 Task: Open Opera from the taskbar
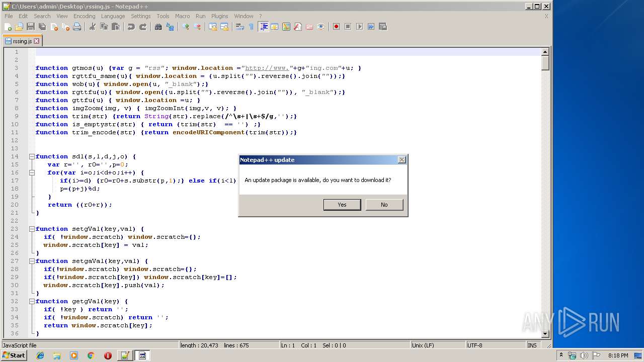tap(108, 355)
